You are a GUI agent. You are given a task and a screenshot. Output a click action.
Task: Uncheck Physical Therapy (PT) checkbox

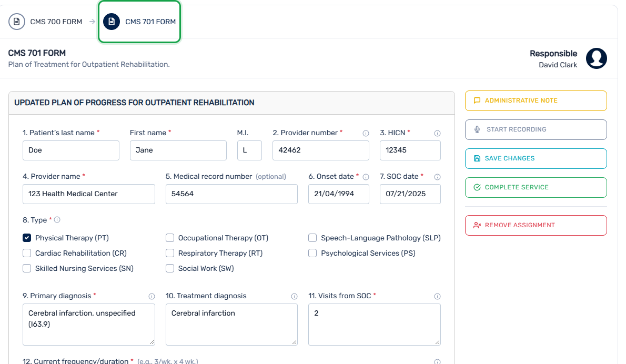(x=27, y=238)
